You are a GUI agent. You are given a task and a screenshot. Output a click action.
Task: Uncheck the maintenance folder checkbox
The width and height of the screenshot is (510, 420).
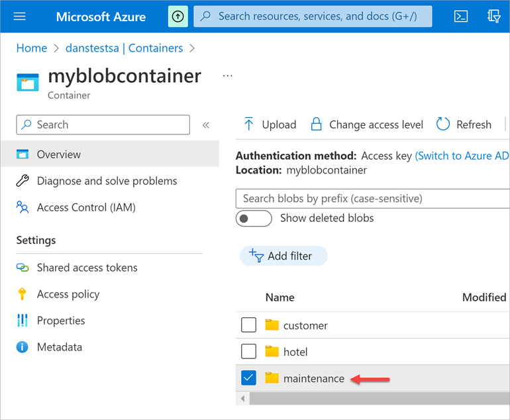tap(248, 378)
